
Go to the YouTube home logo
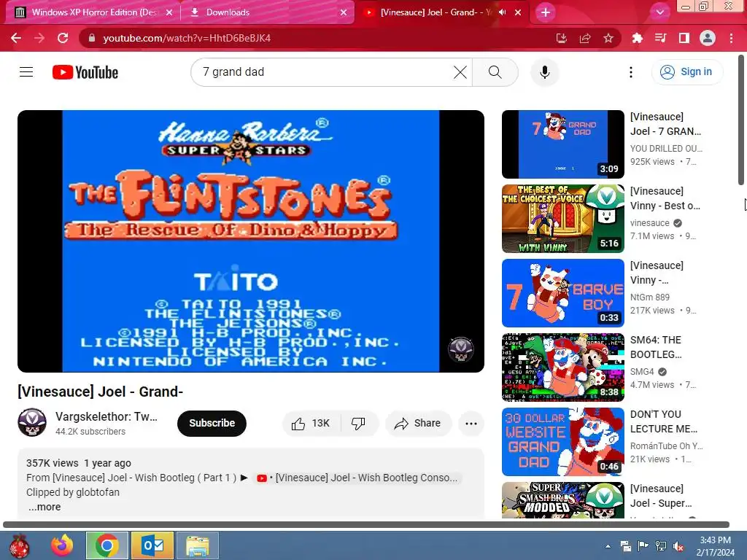click(x=85, y=72)
